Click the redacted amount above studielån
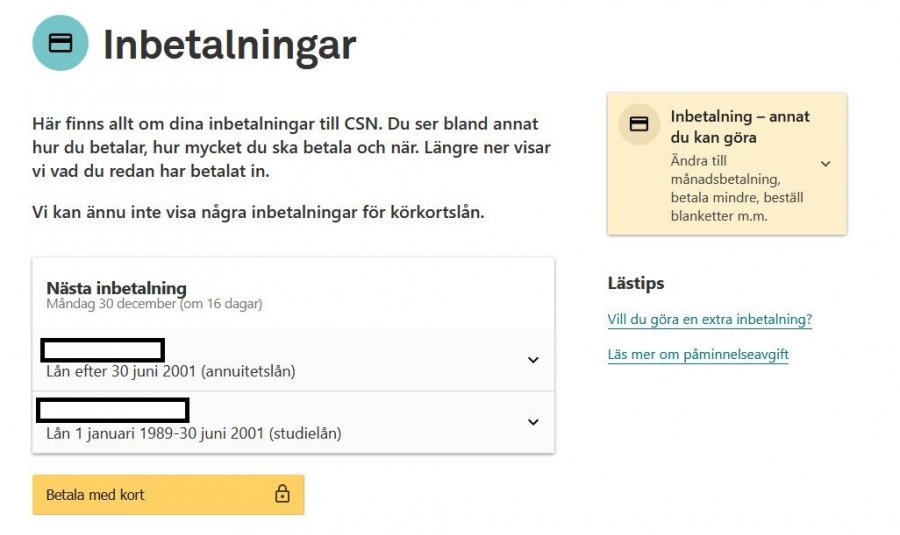Screen dimensions: 900x535 click(113, 410)
